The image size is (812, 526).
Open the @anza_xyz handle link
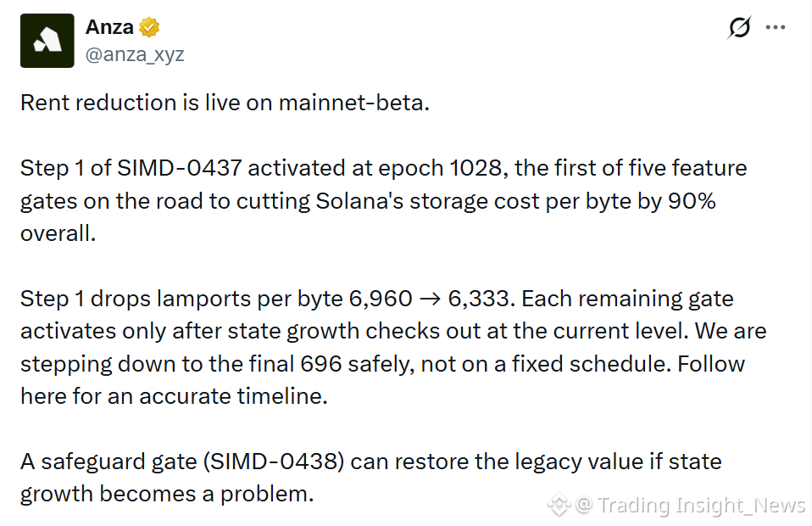(x=135, y=54)
